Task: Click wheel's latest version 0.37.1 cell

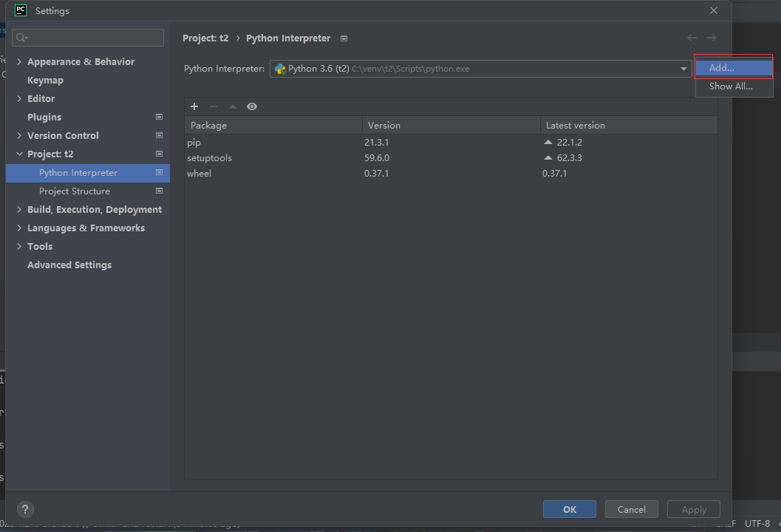Action: point(554,174)
